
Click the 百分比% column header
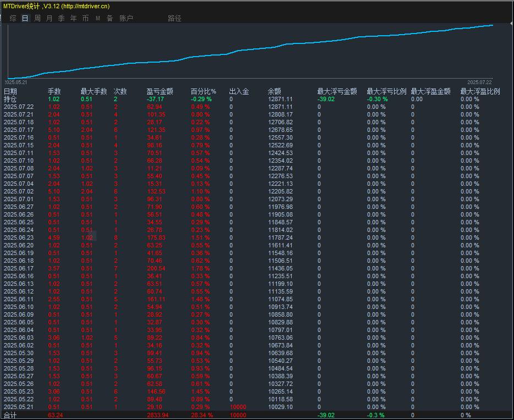pos(203,91)
